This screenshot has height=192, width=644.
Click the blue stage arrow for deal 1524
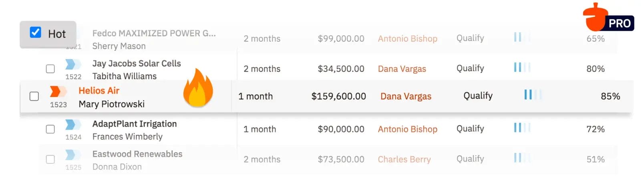point(73,124)
